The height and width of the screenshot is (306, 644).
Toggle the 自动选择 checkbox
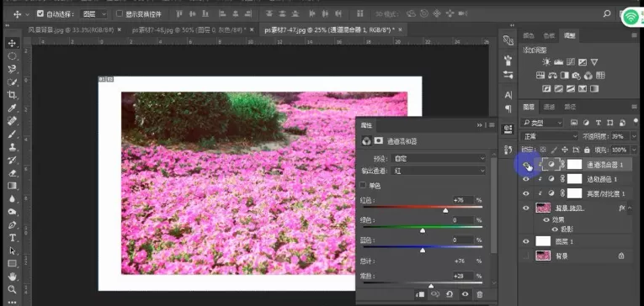pyautogui.click(x=40, y=14)
